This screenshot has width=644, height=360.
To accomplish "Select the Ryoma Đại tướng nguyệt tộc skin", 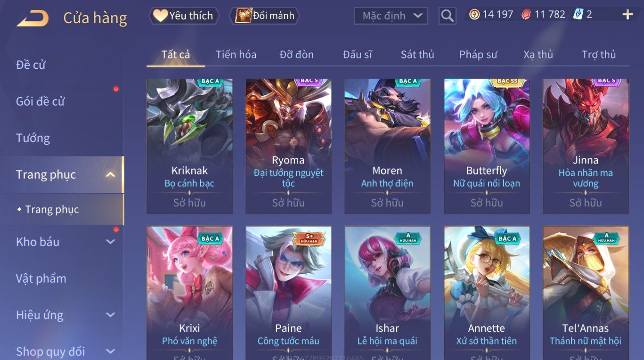I will [x=288, y=146].
